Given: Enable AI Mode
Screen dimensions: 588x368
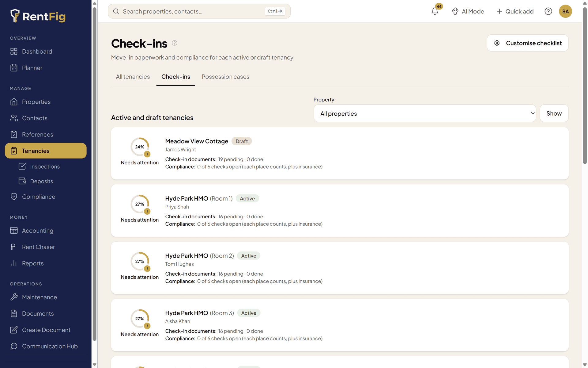Looking at the screenshot, I should tap(468, 11).
